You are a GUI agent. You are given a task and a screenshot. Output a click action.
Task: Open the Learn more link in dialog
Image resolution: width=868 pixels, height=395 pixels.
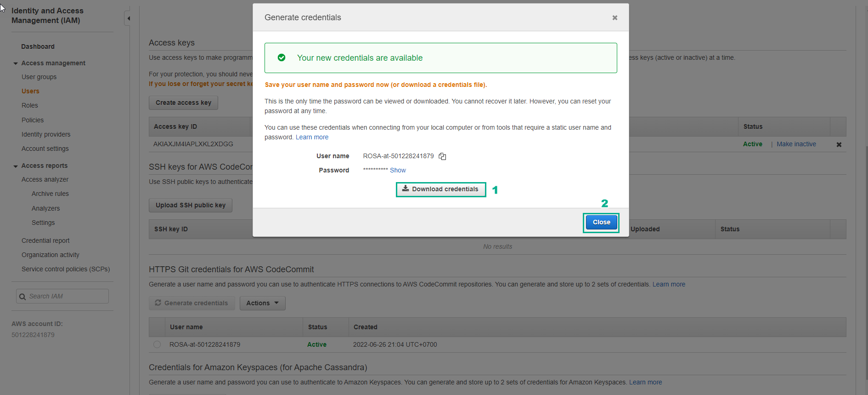coord(312,137)
